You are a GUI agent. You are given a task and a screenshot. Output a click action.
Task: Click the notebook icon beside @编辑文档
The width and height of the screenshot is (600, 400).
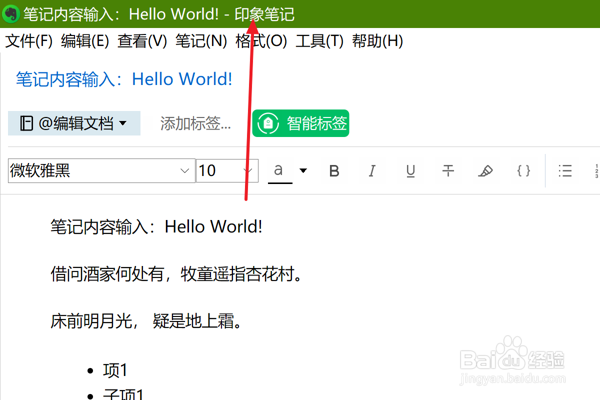pyautogui.click(x=26, y=123)
